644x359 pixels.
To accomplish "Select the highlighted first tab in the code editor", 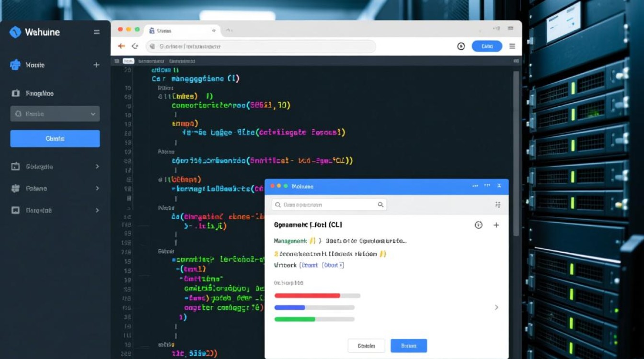I will pyautogui.click(x=128, y=61).
